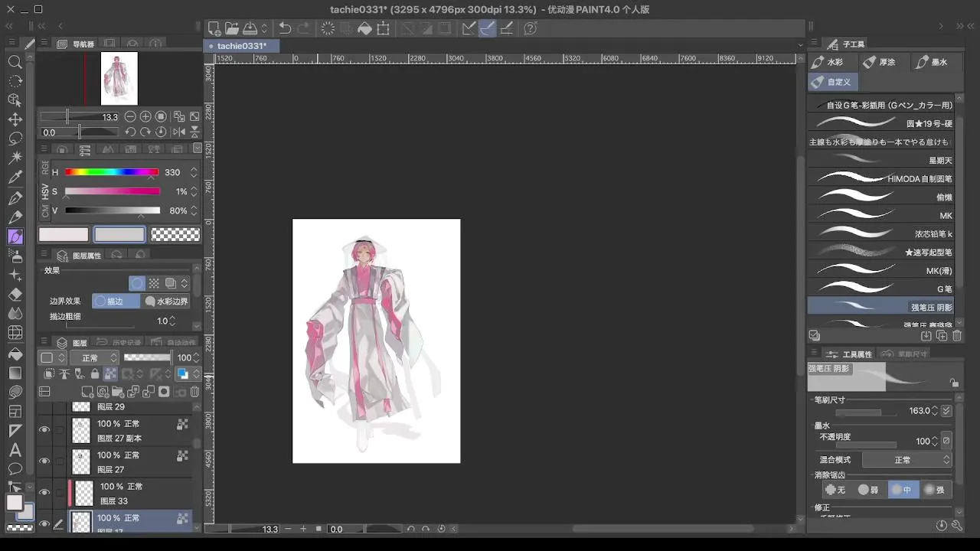Toggle the Lock layer option
The width and height of the screenshot is (980, 551).
click(95, 374)
